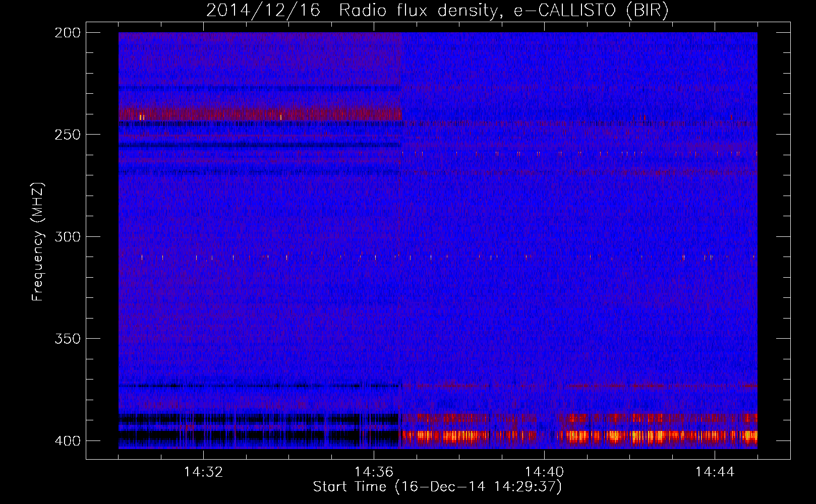This screenshot has width=816, height=504.
Task: Click the 'Frequency (MHZ)' axis label
Action: pos(38,241)
